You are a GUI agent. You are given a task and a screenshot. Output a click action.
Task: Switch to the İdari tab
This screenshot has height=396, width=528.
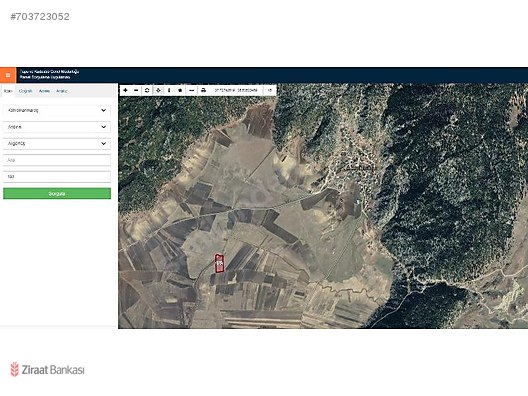pyautogui.click(x=8, y=91)
